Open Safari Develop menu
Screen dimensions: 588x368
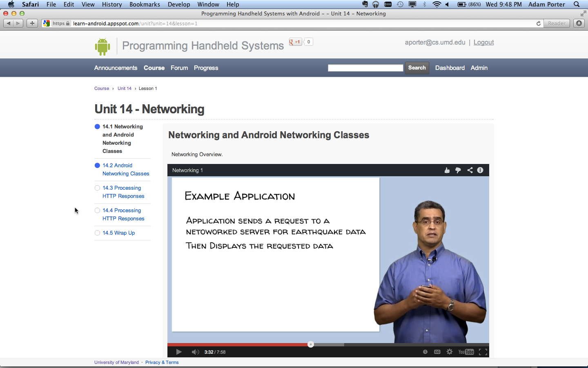pos(179,4)
